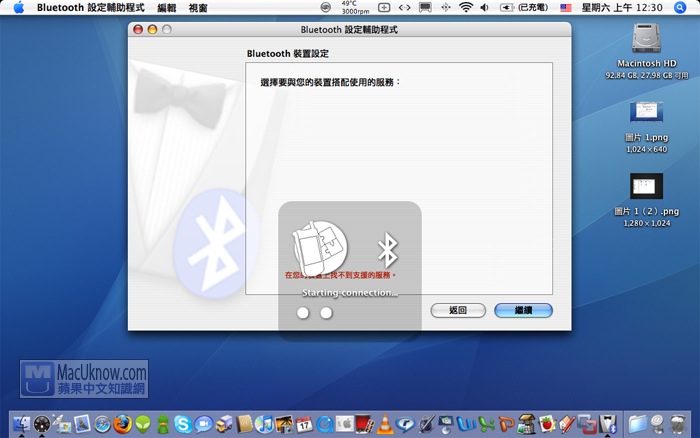Click the volume speaker icon in menu bar
Viewport: 700px width, 438px height.
pos(484,7)
